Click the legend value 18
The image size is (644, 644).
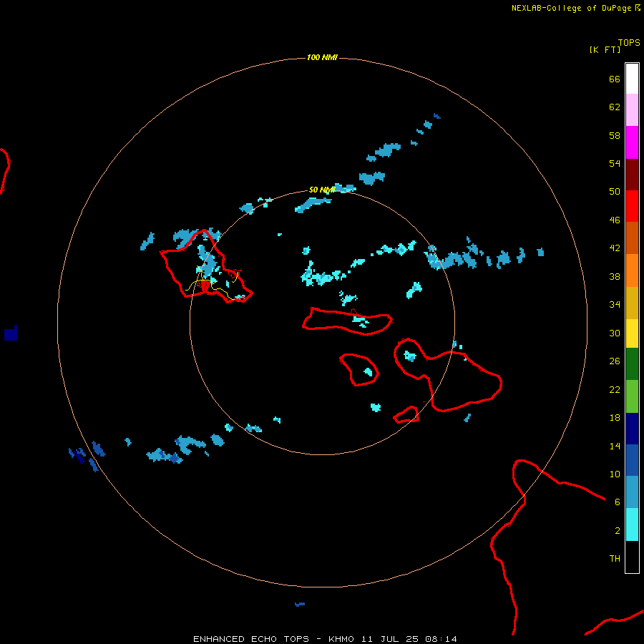pyautogui.click(x=615, y=418)
